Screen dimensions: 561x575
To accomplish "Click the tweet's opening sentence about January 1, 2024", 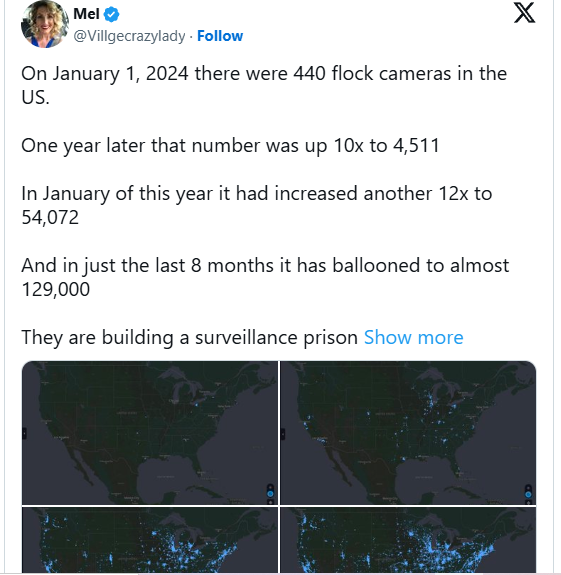I will point(264,85).
